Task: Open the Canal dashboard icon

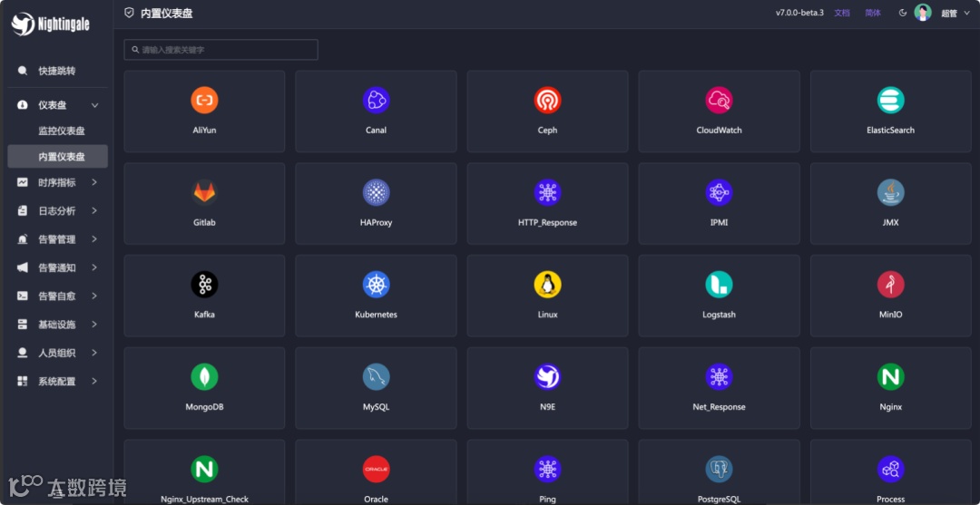Action: (377, 100)
